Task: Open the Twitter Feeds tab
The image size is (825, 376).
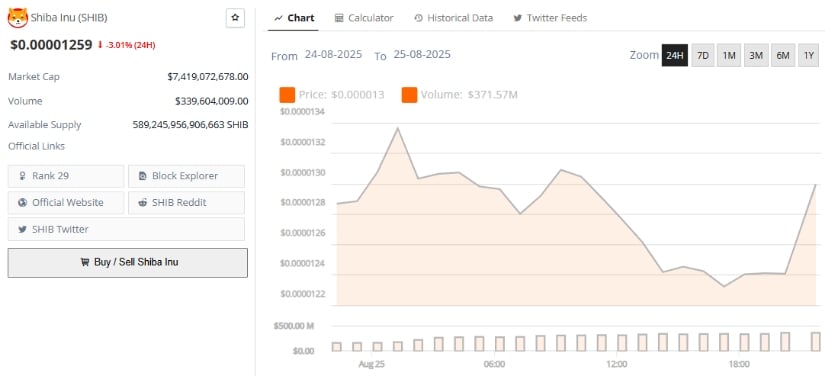Action: [x=550, y=18]
